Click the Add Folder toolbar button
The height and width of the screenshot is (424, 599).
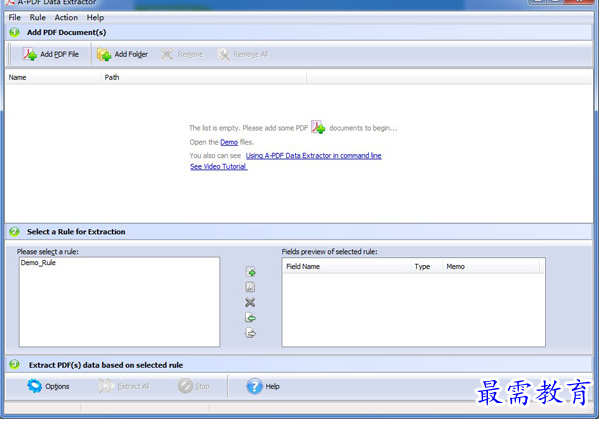coord(122,54)
